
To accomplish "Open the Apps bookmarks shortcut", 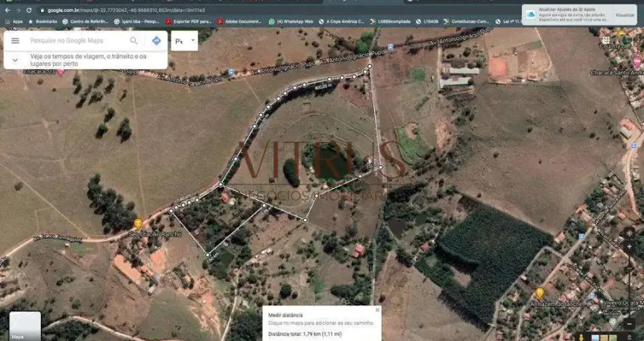I will [x=15, y=21].
